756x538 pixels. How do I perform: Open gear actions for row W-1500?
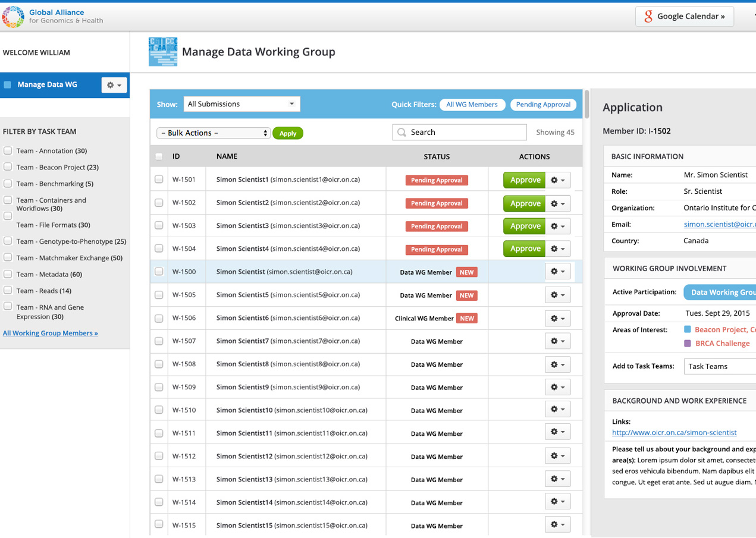coord(557,272)
